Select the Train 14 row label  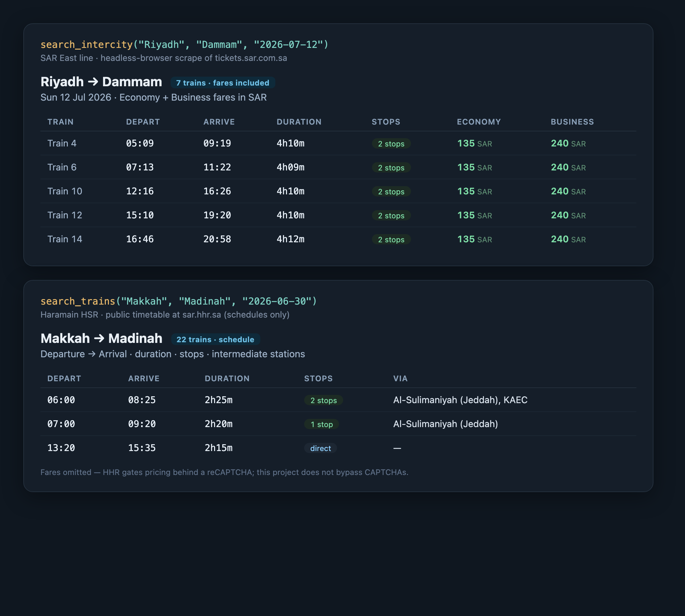coord(65,239)
